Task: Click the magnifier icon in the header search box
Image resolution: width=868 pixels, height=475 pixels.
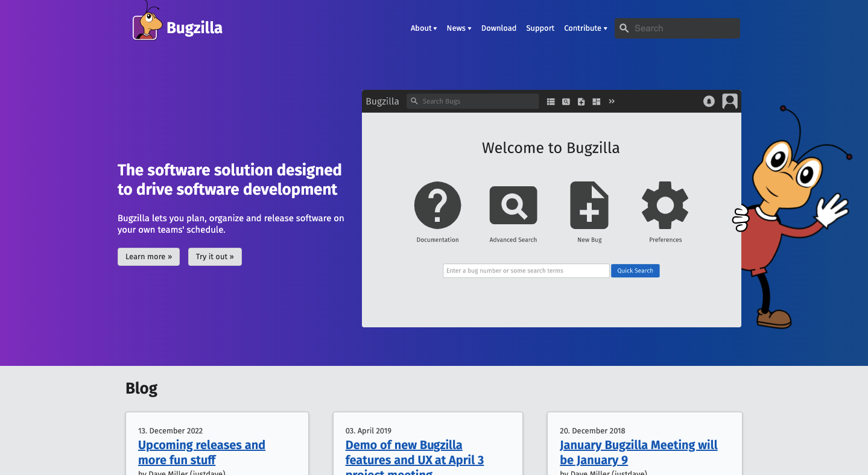Action: pos(624,28)
